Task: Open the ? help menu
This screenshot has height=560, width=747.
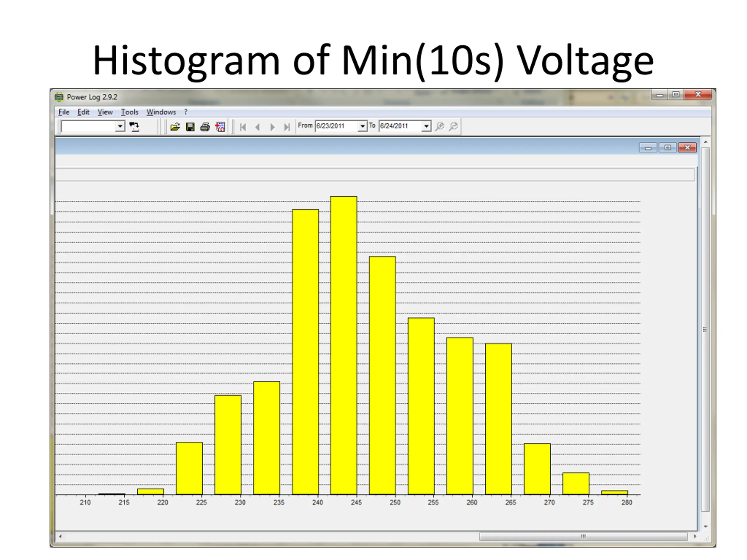Action: tap(186, 112)
